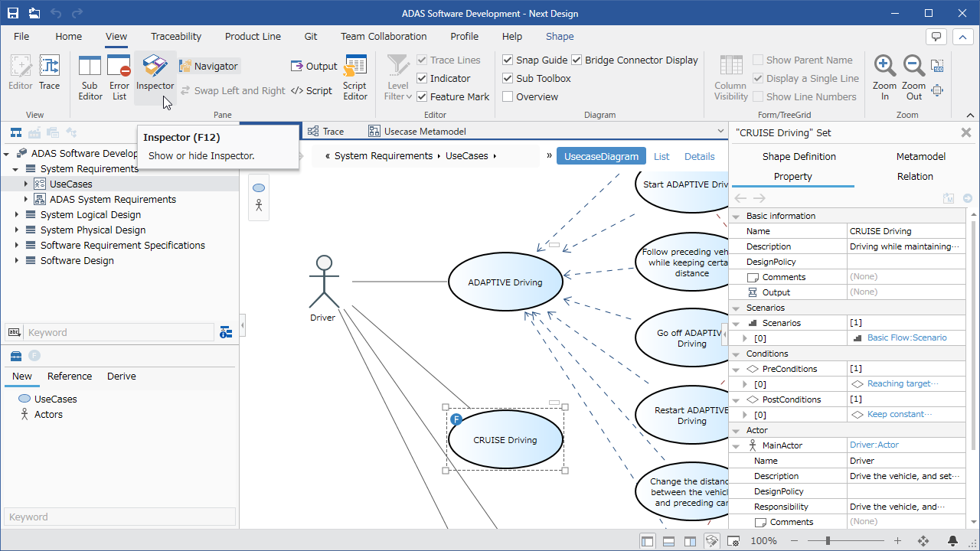
Task: Collapse the Basic information section
Action: (x=737, y=216)
